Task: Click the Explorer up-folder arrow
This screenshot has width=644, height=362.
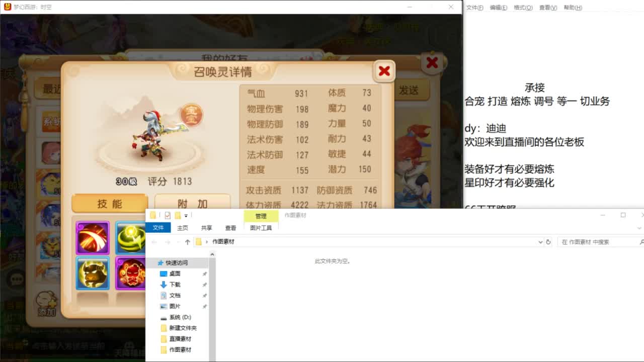Action: tap(188, 242)
